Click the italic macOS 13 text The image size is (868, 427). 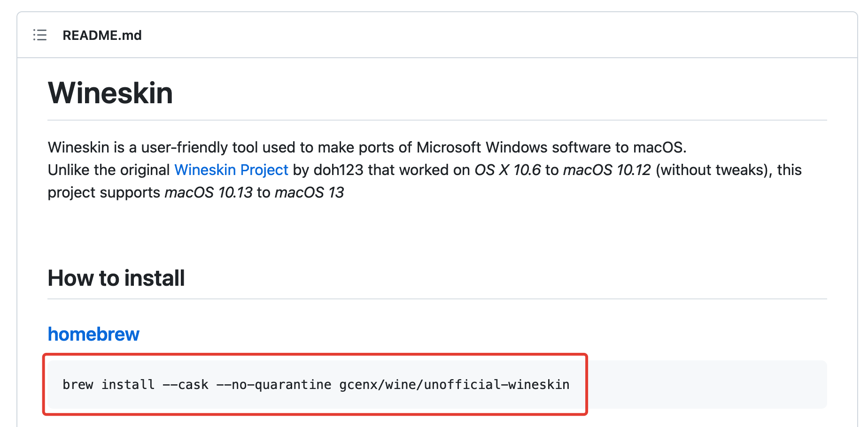pos(309,192)
